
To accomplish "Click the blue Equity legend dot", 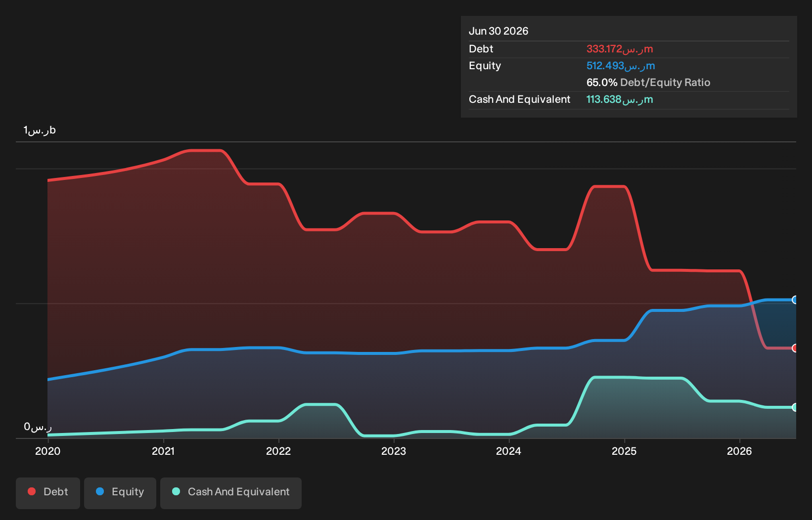I will point(100,491).
